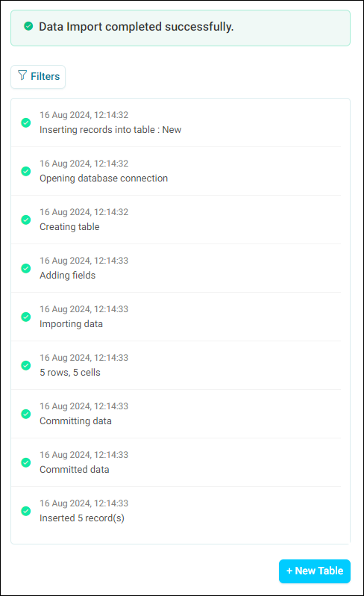
Task: Click the success checkmark in the banner
Action: pos(28,26)
